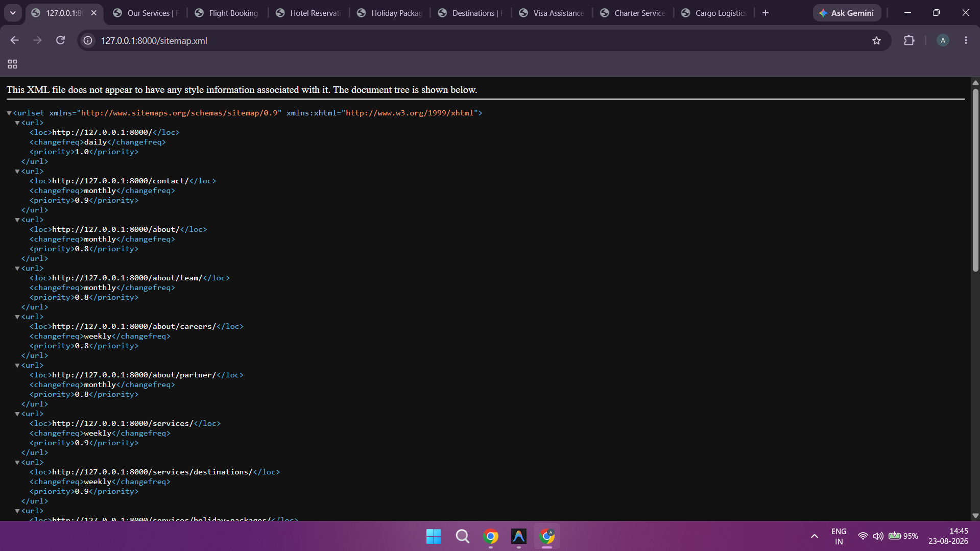Open the active Chrome profile taskbar icon
Image resolution: width=980 pixels, height=551 pixels.
tap(547, 536)
